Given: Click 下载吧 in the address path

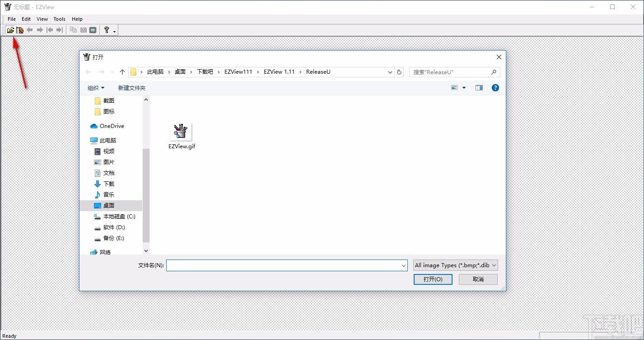Looking at the screenshot, I should coord(205,72).
